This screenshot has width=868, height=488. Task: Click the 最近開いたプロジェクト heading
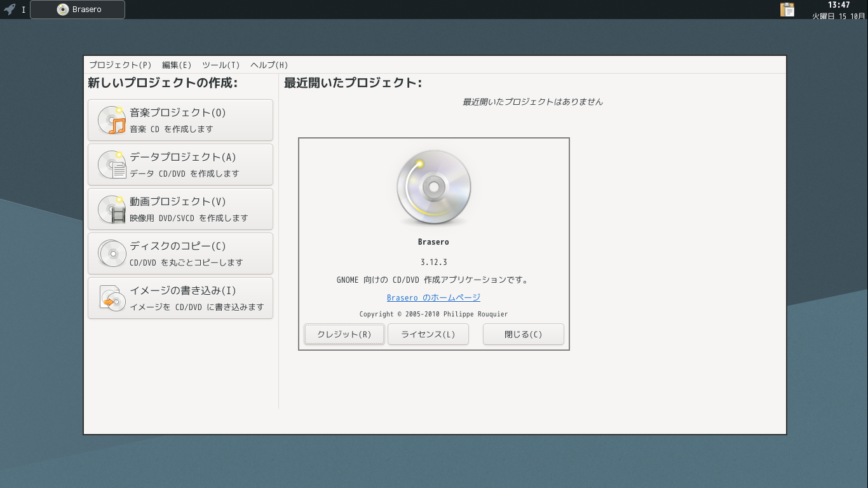(x=353, y=83)
